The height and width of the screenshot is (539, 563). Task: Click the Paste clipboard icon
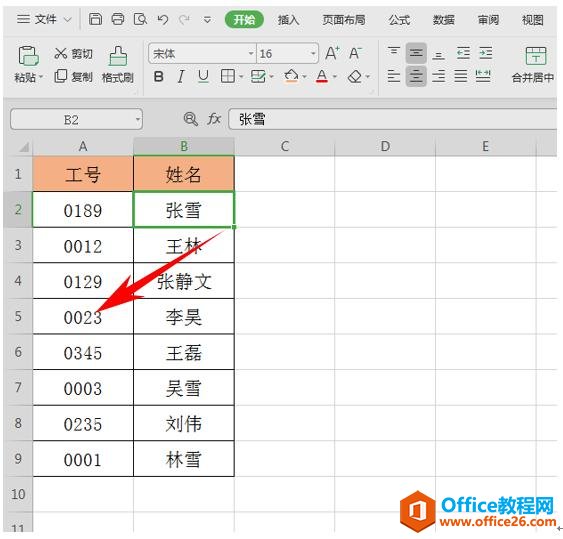tap(28, 56)
